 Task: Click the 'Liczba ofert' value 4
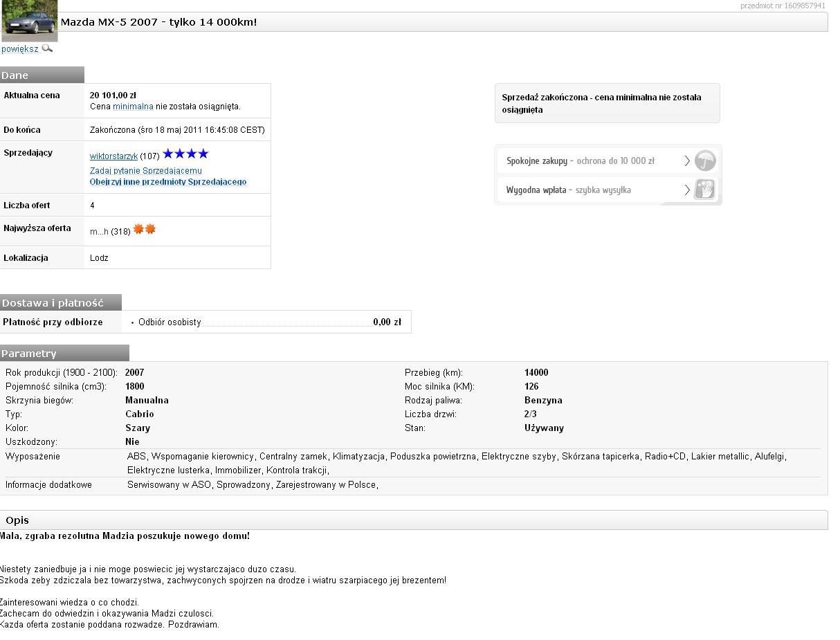[x=92, y=205]
